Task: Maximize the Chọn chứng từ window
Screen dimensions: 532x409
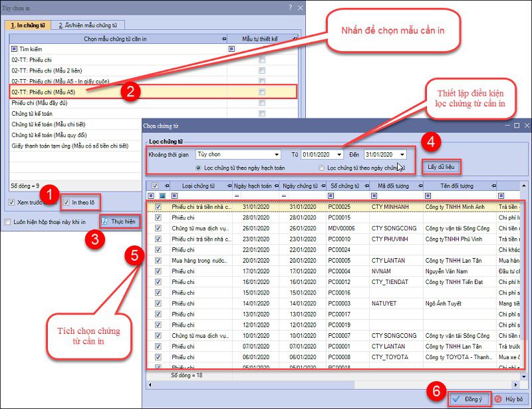Action: 517,126
